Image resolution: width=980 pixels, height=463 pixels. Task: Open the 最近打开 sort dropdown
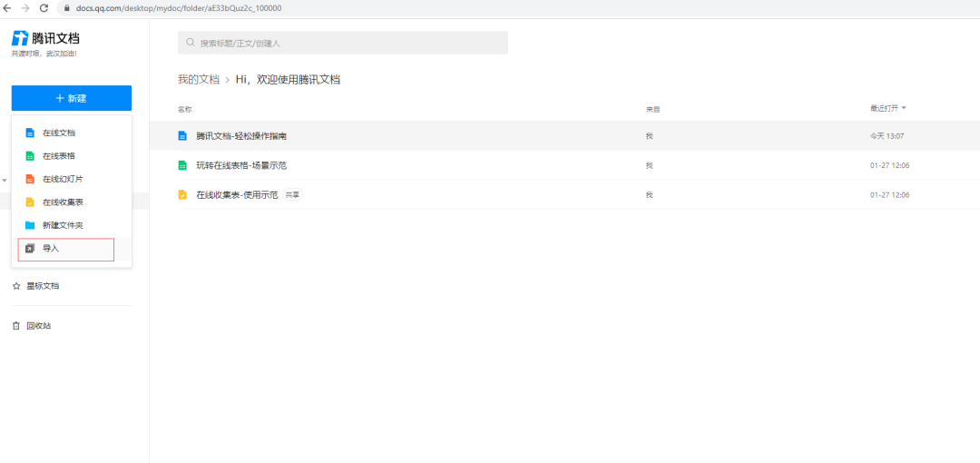(888, 108)
